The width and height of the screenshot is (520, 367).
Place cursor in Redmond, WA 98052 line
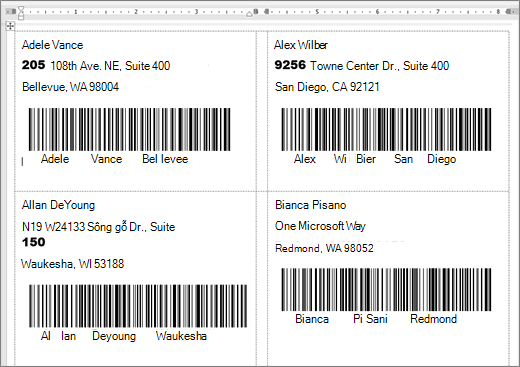coord(324,248)
